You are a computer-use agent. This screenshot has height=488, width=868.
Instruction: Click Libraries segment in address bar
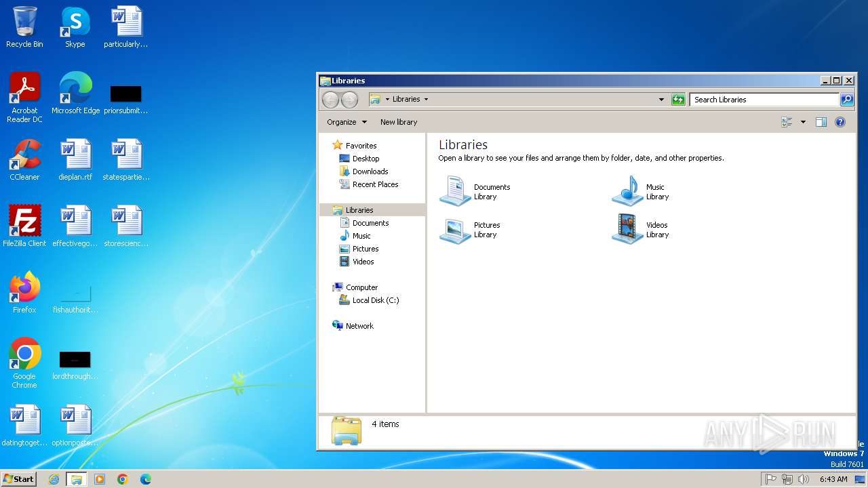coord(406,100)
